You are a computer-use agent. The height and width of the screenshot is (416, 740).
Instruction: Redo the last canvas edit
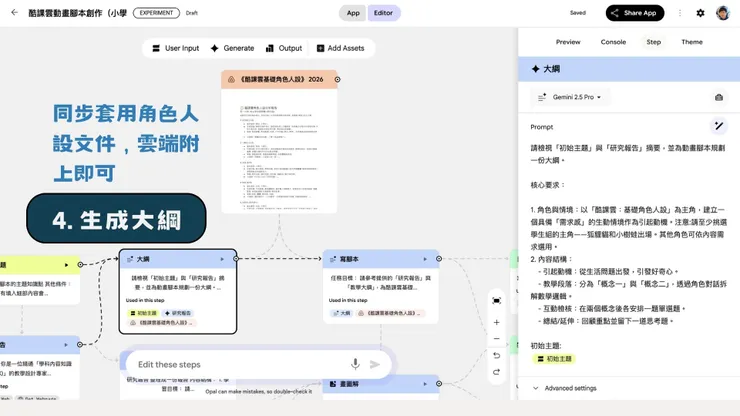(x=496, y=372)
